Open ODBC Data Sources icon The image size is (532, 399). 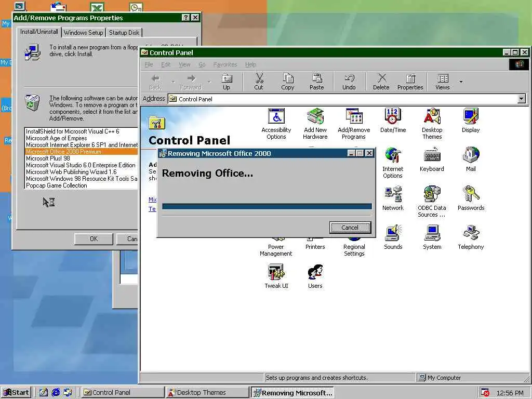point(432,202)
